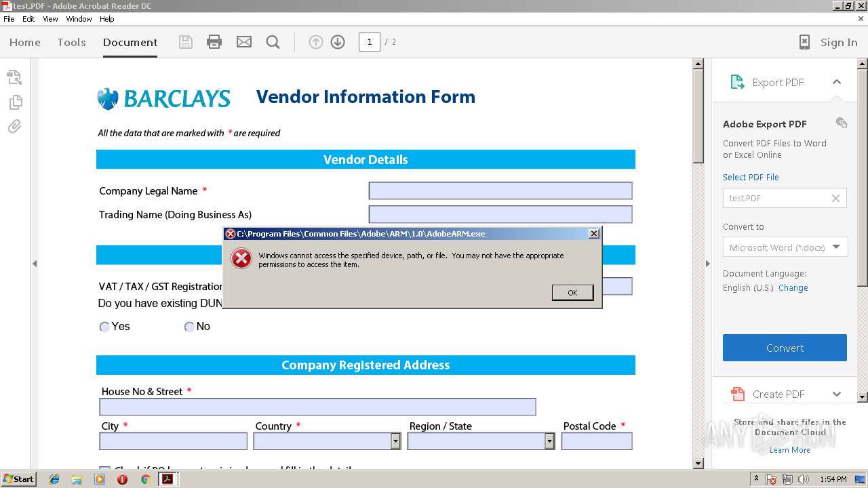868x488 pixels.
Task: Open page thumbnails panel icon in left sidebar
Action: click(15, 102)
